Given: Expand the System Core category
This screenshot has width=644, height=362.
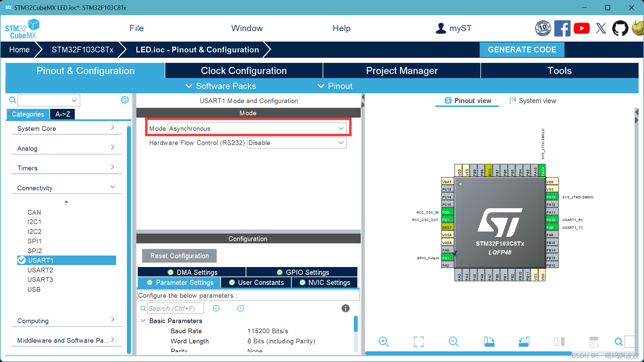Looking at the screenshot, I should [66, 128].
